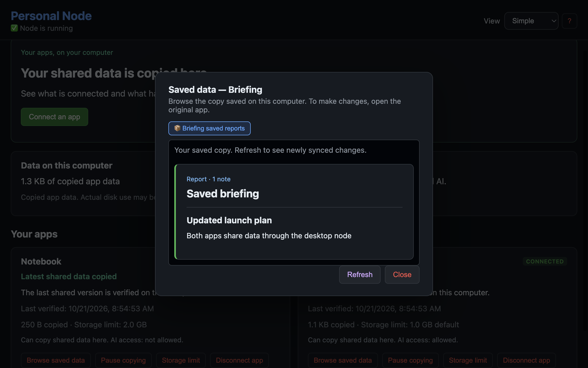Pause copying for the CONNECTED app
This screenshot has width=588, height=368.
410,360
